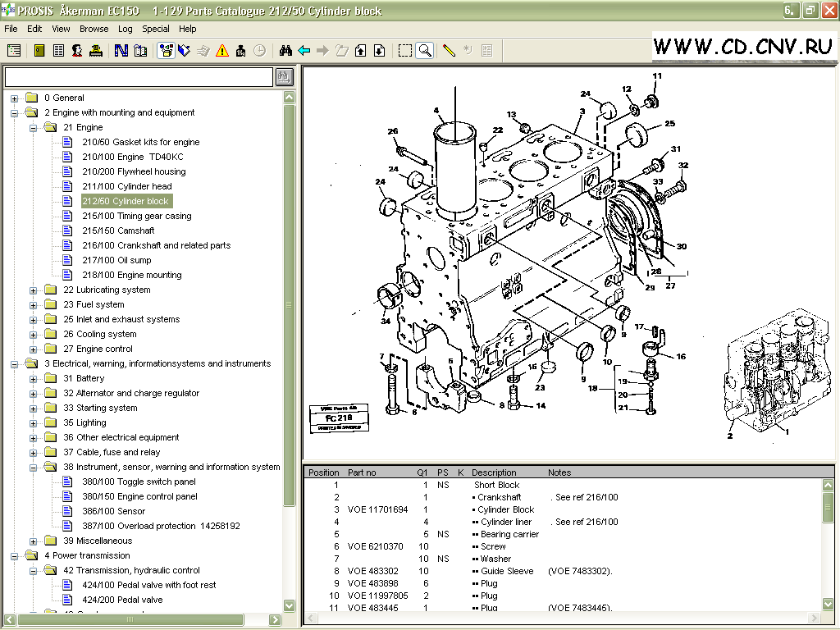The height and width of the screenshot is (630, 840).
Task: Click the open folder toolbar icon
Action: [342, 51]
